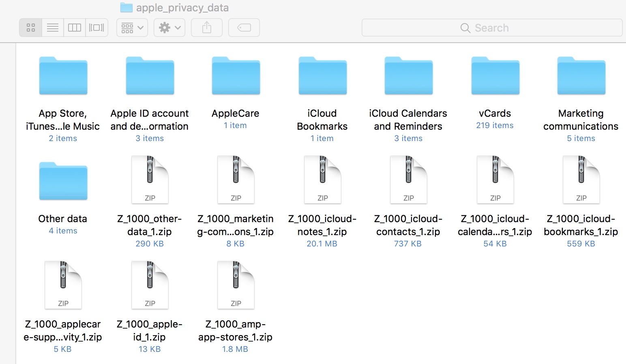Select the Z_1000_icloud-bookmarks_1.zip file icon
This screenshot has height=364, width=626.
point(581,180)
